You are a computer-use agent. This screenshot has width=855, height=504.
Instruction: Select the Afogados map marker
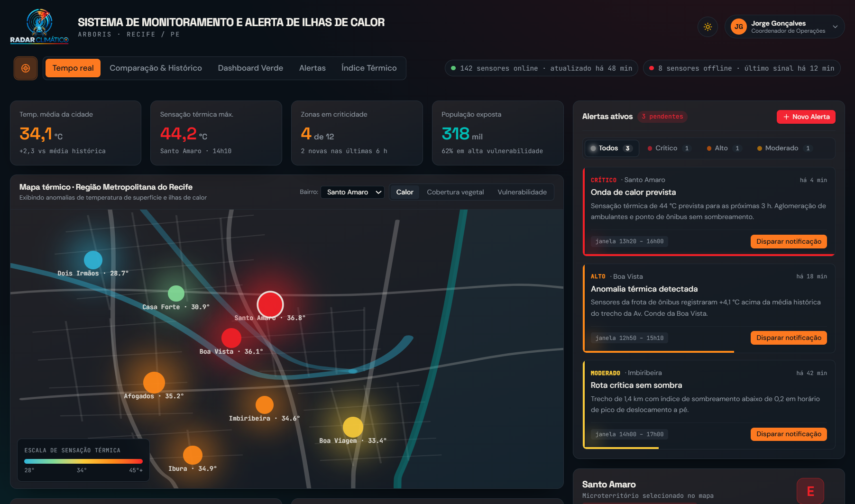click(x=154, y=383)
